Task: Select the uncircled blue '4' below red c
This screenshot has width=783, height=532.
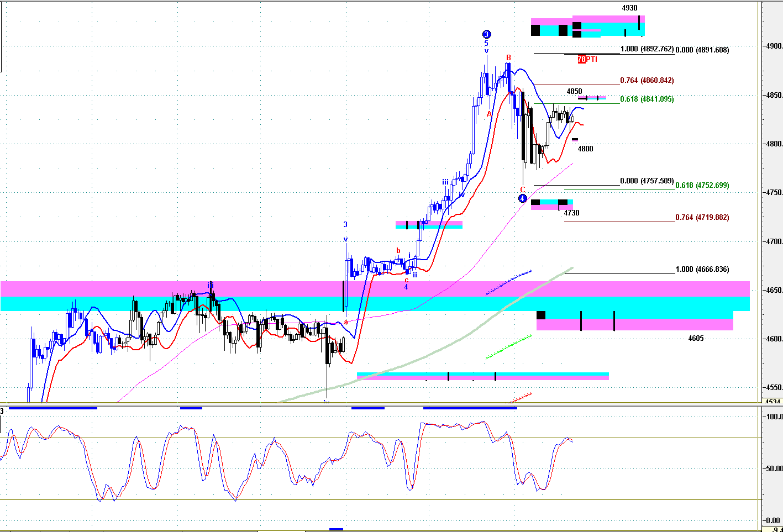Action: [x=406, y=287]
